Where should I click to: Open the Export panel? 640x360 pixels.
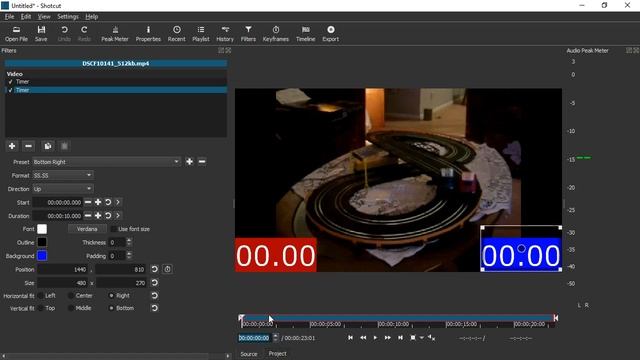(x=331, y=34)
